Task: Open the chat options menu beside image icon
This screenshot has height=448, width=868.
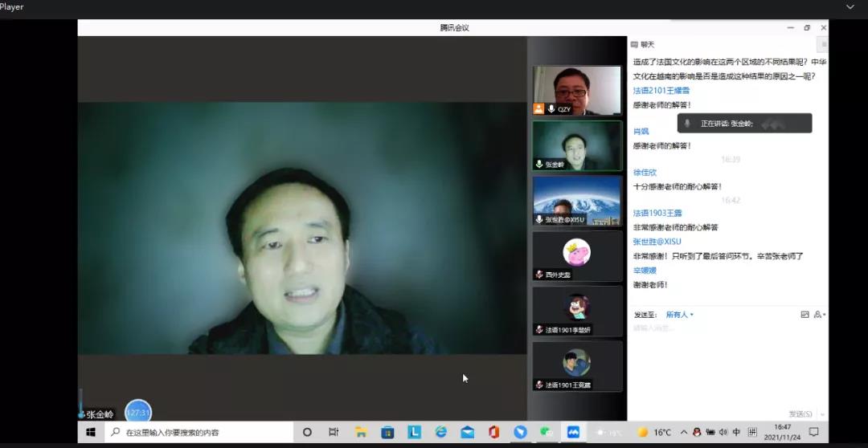Action: coord(819,315)
